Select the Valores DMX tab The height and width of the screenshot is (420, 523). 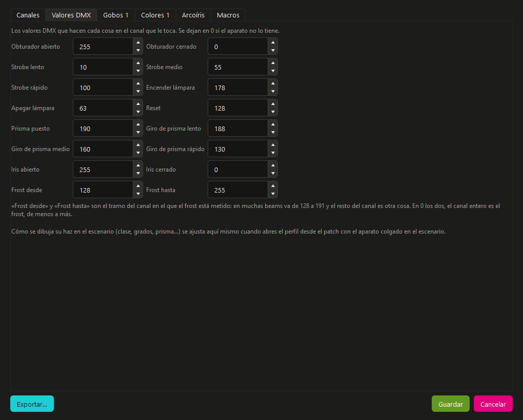coord(71,15)
